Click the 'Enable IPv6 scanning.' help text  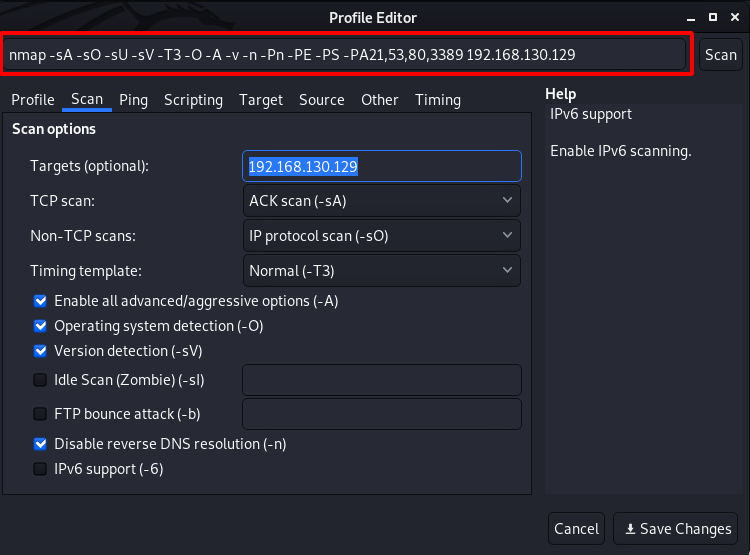[621, 151]
